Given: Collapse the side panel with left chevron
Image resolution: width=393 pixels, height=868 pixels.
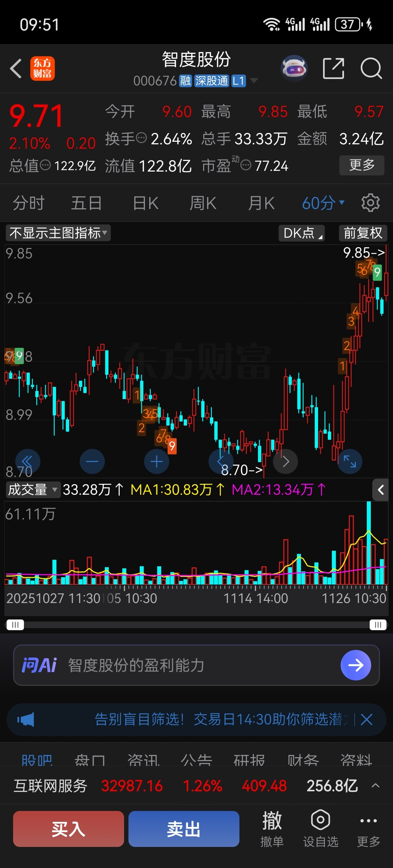Looking at the screenshot, I should coord(381,490).
